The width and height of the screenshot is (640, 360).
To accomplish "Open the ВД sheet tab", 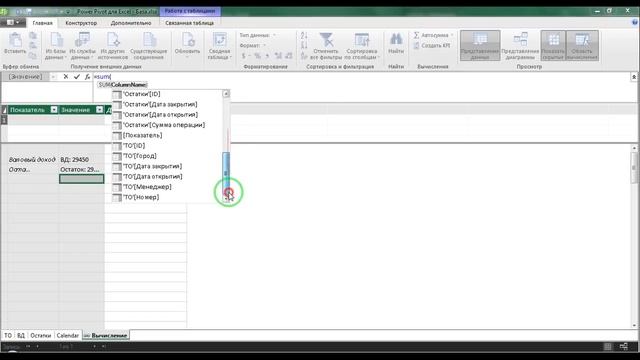I will coord(21,335).
